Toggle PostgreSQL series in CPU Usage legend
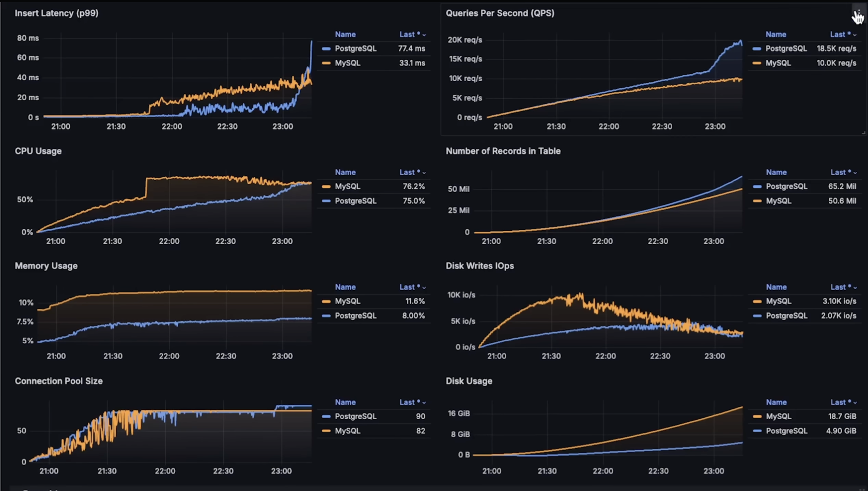 click(x=355, y=201)
